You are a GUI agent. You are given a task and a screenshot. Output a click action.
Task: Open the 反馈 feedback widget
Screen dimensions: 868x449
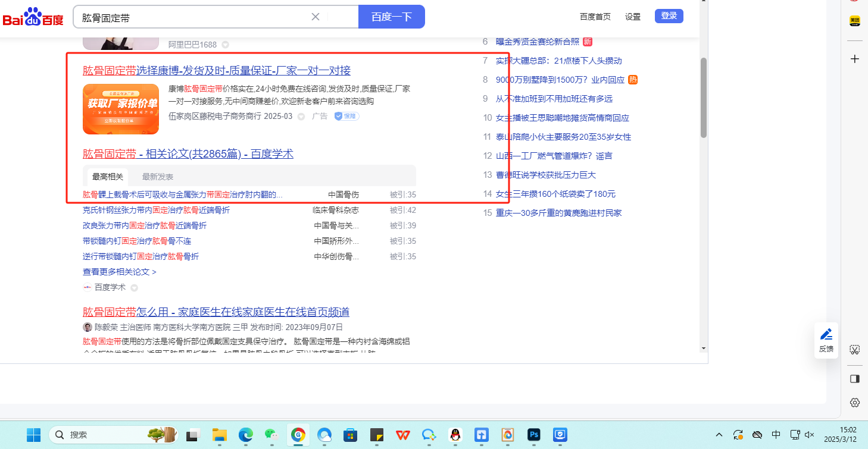tap(826, 340)
